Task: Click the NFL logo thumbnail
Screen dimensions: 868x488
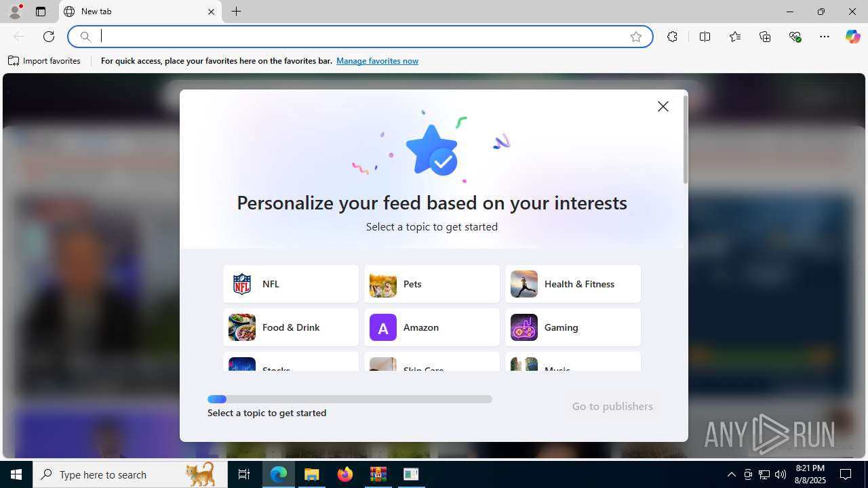Action: click(242, 284)
